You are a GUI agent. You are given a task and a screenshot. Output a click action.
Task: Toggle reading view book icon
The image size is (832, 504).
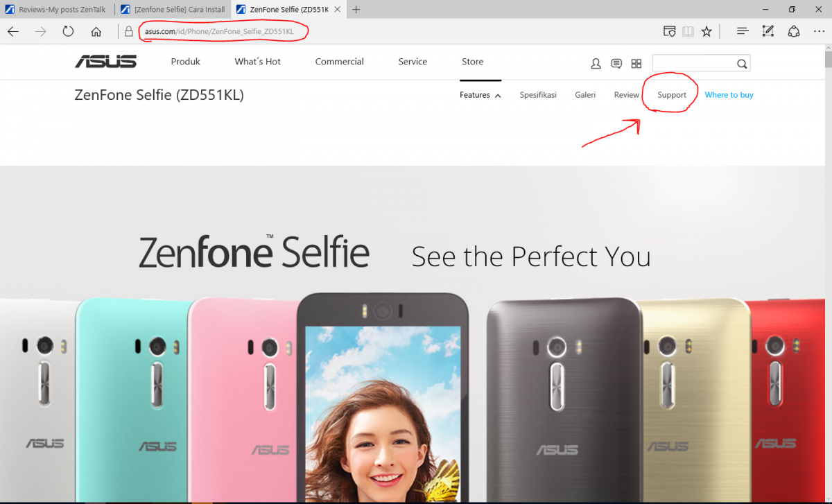[x=688, y=31]
